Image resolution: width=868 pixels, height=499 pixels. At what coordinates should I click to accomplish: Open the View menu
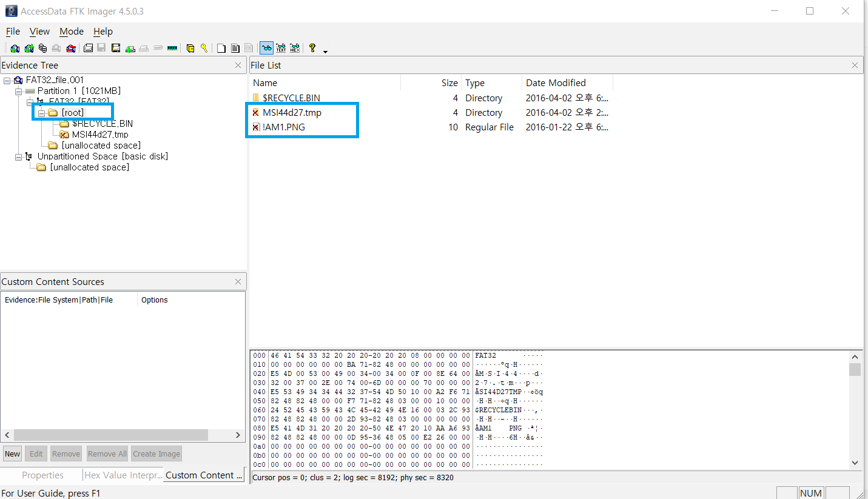click(39, 32)
